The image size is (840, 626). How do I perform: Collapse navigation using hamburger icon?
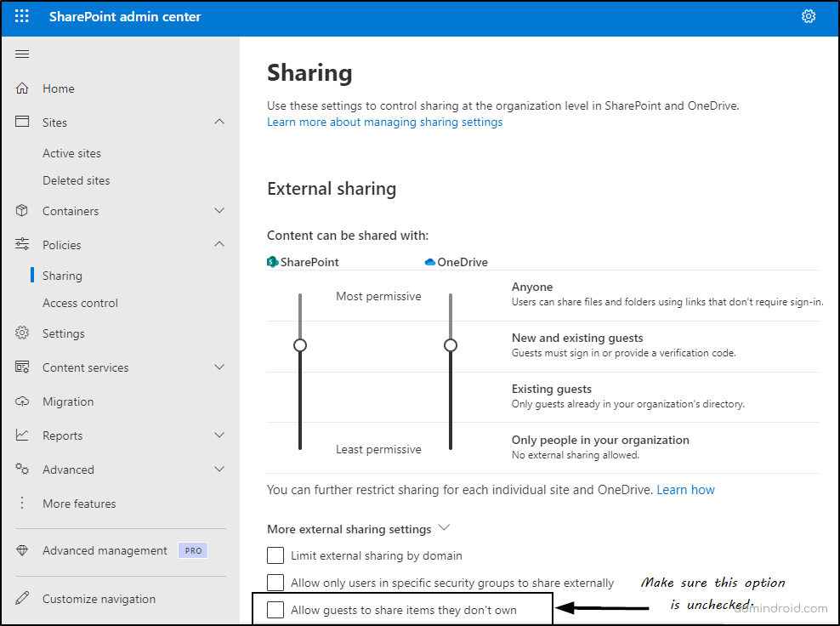pyautogui.click(x=22, y=54)
